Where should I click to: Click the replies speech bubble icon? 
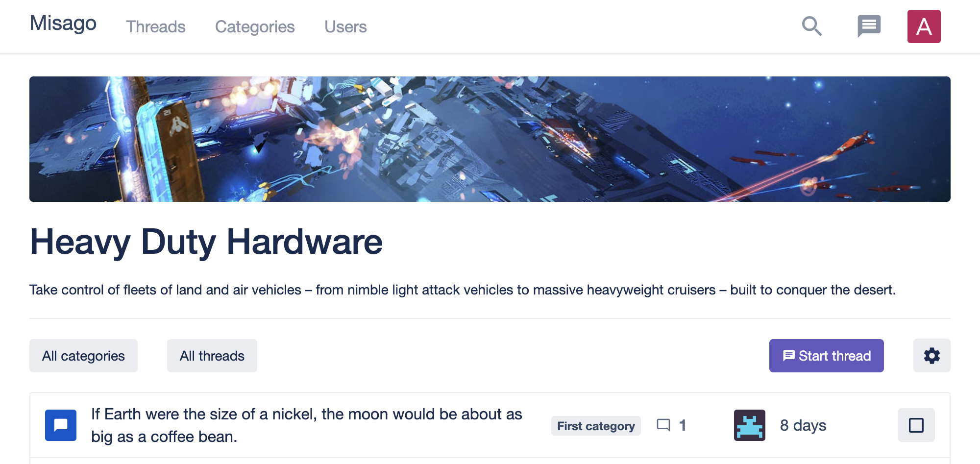click(x=663, y=425)
